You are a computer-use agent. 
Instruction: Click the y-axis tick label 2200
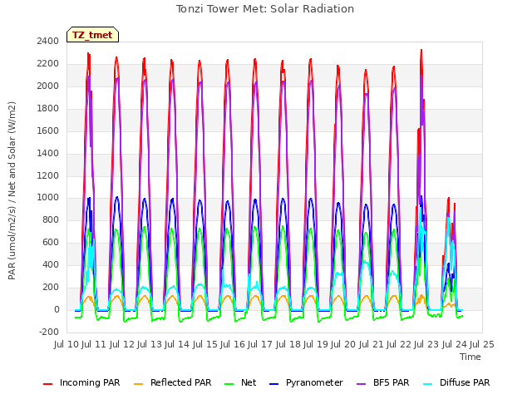coord(48,63)
